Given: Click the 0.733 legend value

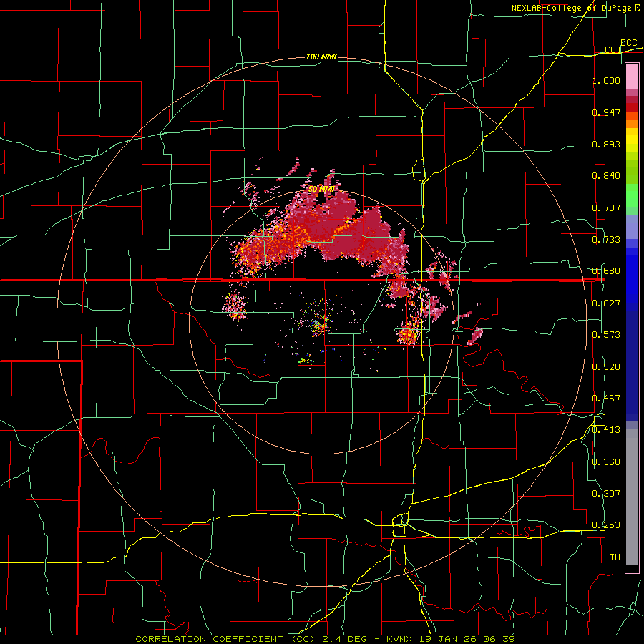Looking at the screenshot, I should [606, 240].
